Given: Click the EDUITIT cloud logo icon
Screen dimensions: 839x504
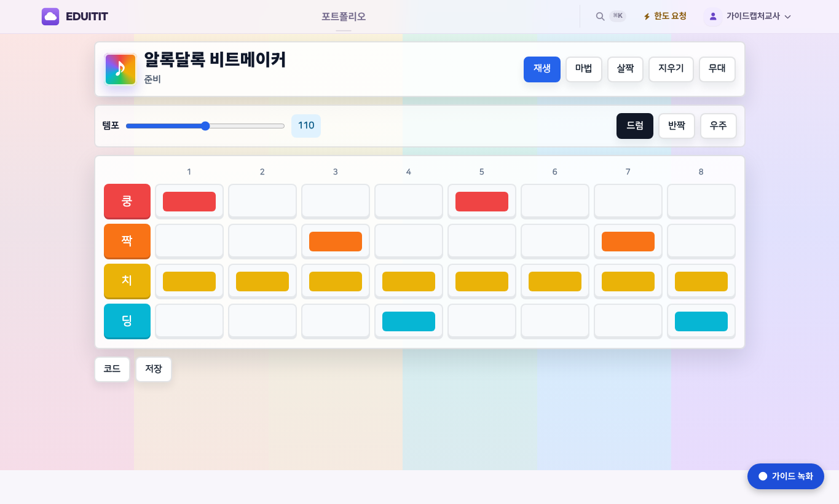Looking at the screenshot, I should click(50, 17).
